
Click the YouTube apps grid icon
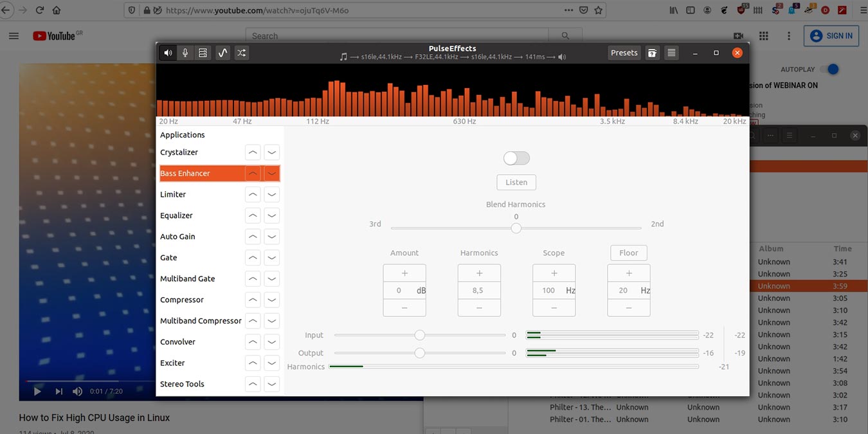pyautogui.click(x=763, y=36)
